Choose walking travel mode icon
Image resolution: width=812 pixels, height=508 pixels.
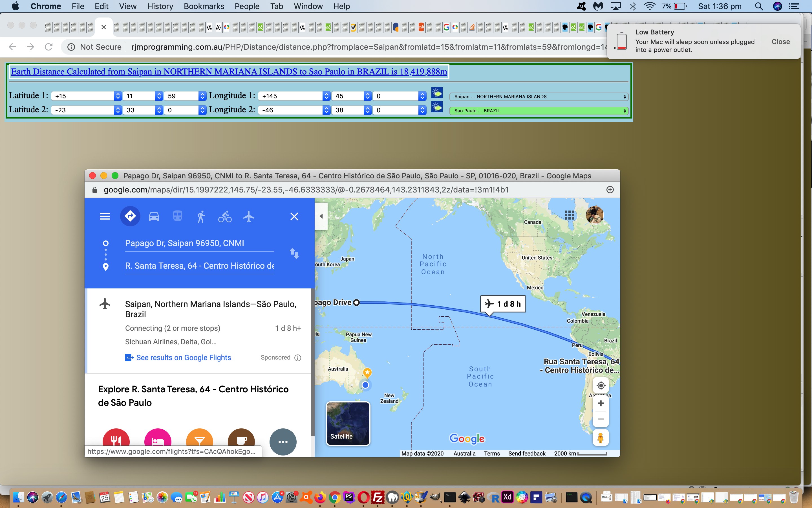coord(201,217)
